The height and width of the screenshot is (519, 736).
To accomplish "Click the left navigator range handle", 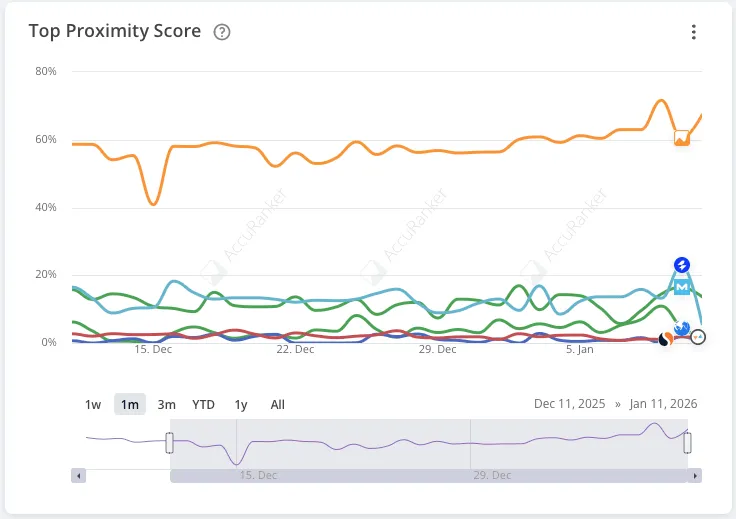I will click(x=170, y=442).
